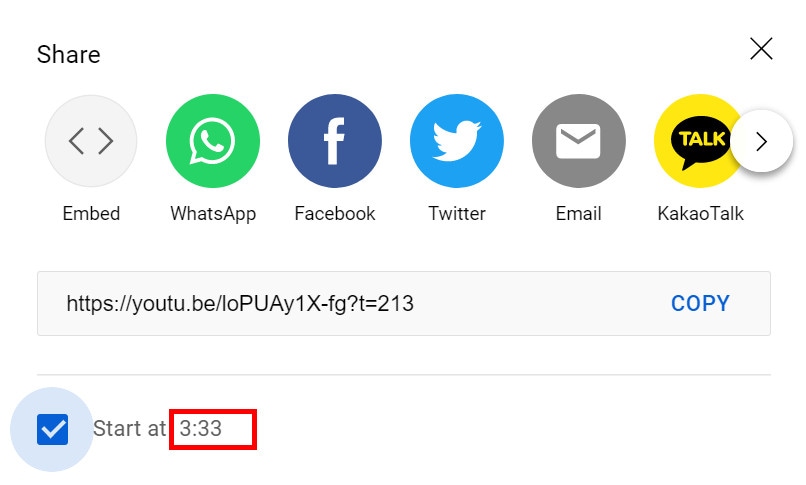Close the Share dialog with X

pyautogui.click(x=761, y=49)
